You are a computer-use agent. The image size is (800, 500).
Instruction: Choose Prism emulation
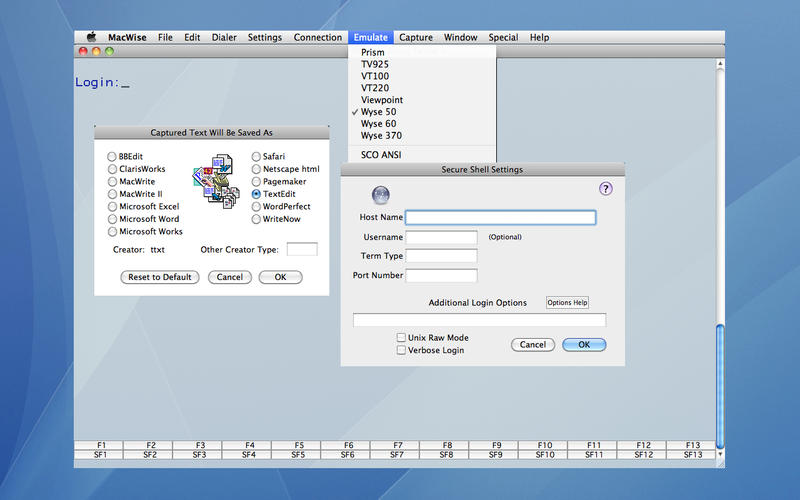coord(422,52)
